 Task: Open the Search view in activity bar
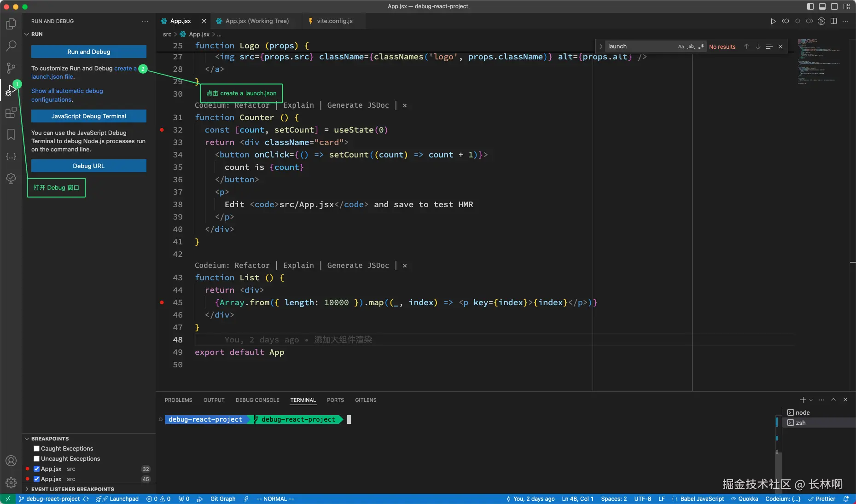click(11, 46)
